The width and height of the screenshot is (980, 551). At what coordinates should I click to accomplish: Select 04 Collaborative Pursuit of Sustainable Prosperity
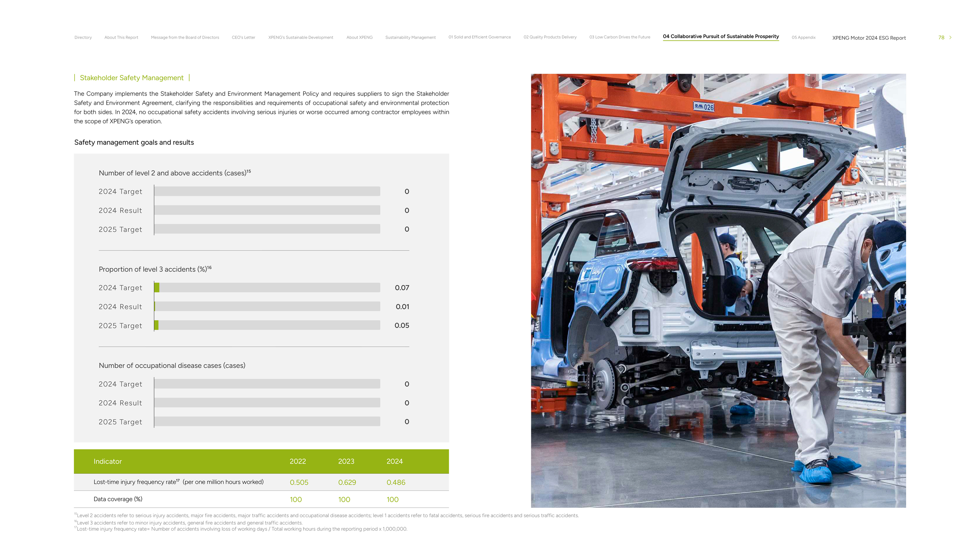click(x=721, y=36)
